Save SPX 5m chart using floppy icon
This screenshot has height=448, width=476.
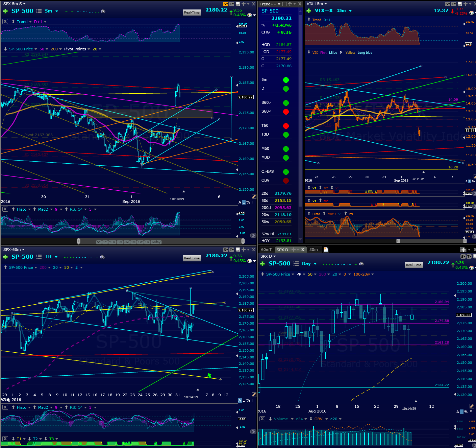(238, 4)
